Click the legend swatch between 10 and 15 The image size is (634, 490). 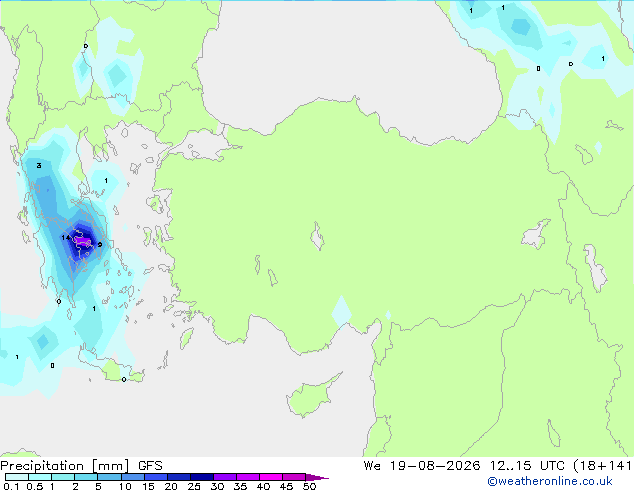click(x=132, y=477)
